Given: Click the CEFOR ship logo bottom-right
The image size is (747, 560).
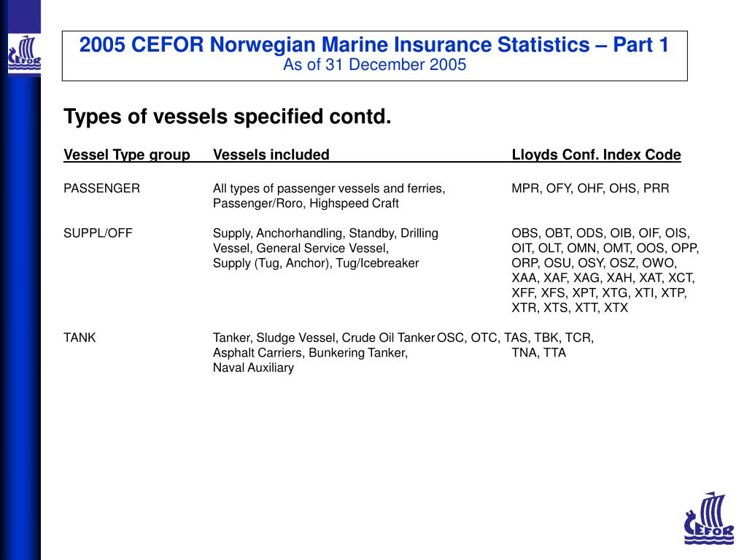Looking at the screenshot, I should pos(709,518).
